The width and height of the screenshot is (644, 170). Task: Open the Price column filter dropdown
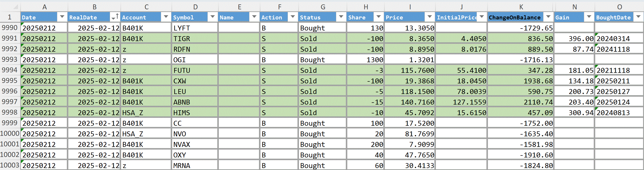(429, 17)
